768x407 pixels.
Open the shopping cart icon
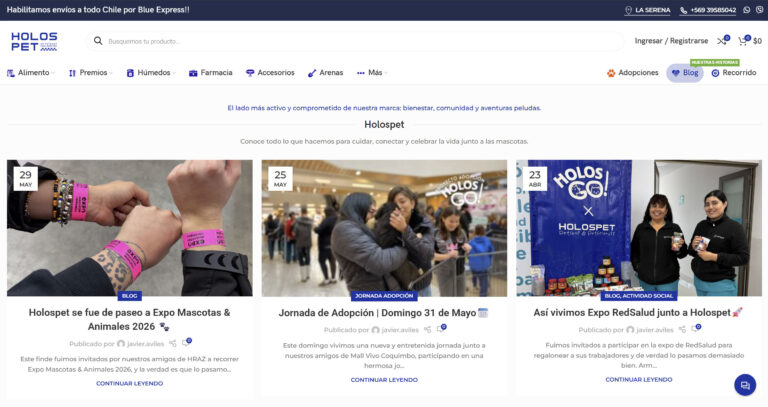743,41
